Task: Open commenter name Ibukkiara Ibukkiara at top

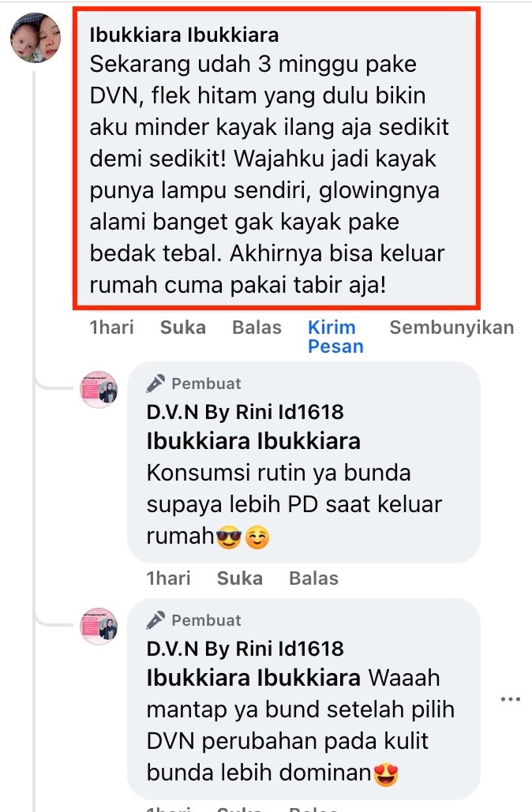Action: pyautogui.click(x=184, y=36)
